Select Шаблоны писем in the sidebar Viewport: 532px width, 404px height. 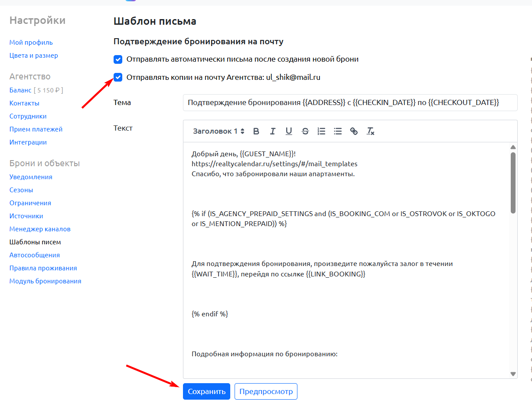[35, 242]
